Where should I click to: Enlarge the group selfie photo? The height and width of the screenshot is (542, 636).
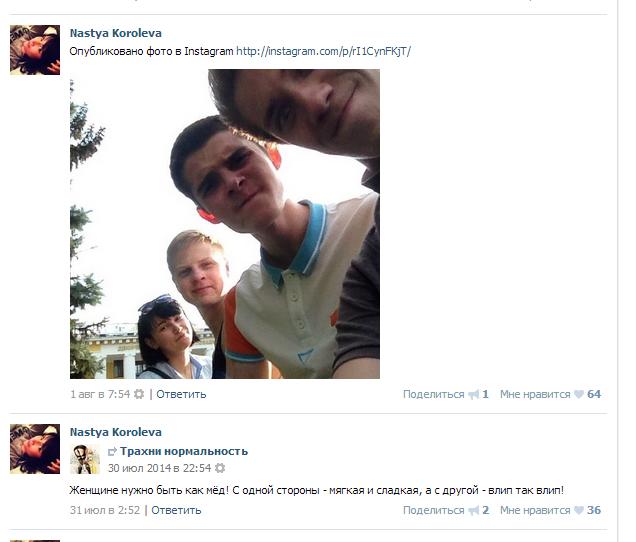pyautogui.click(x=225, y=224)
